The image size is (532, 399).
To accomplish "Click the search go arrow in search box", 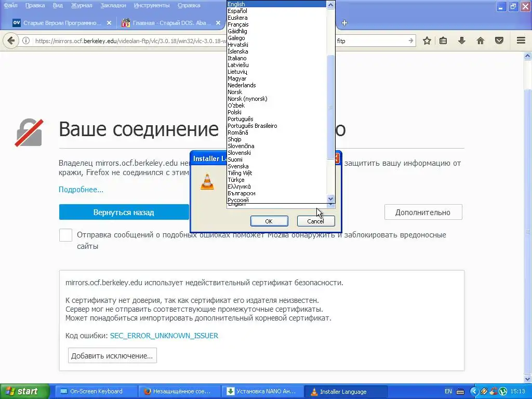I will 411,41.
